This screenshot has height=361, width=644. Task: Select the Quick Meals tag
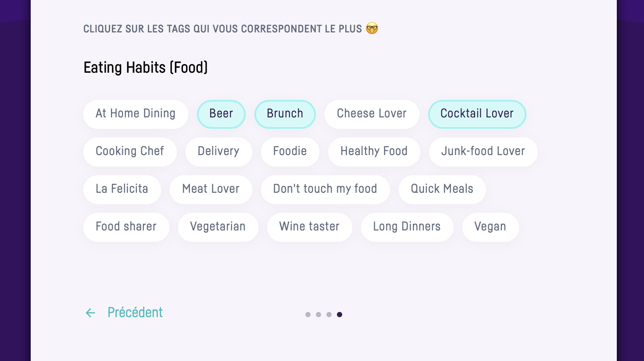(442, 189)
